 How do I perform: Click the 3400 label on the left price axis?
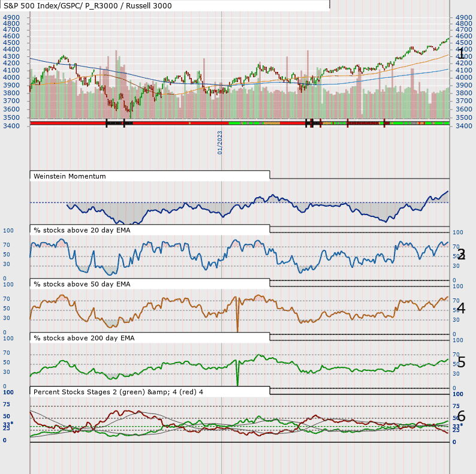(x=11, y=126)
